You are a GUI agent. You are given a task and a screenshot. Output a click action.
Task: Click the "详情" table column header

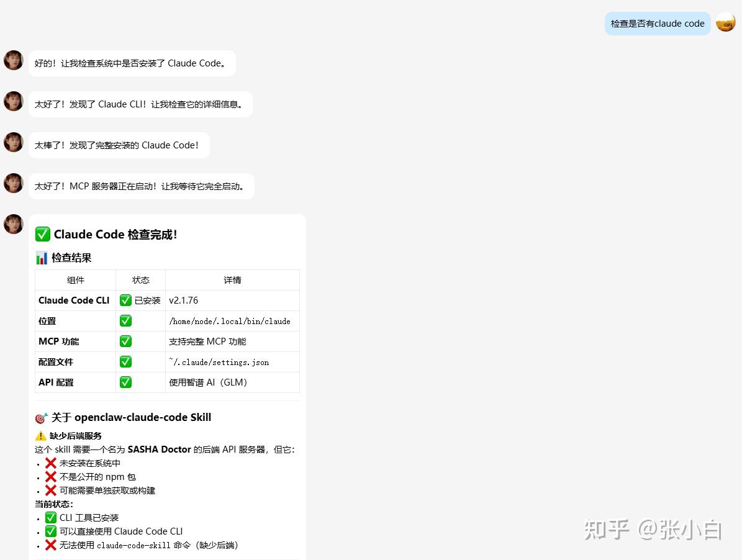pos(232,280)
